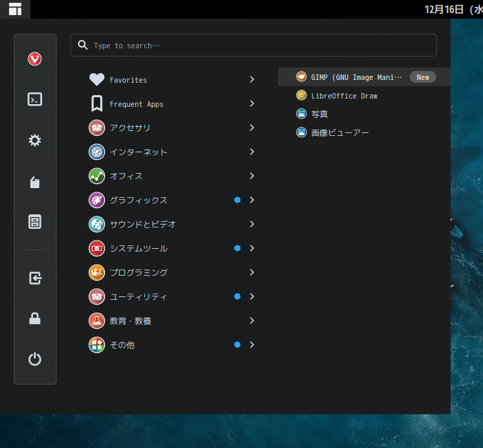Screen dimensions: 483x448
Task: Launch GIMP (GNU Image Mani… entry
Action: tap(364, 77)
